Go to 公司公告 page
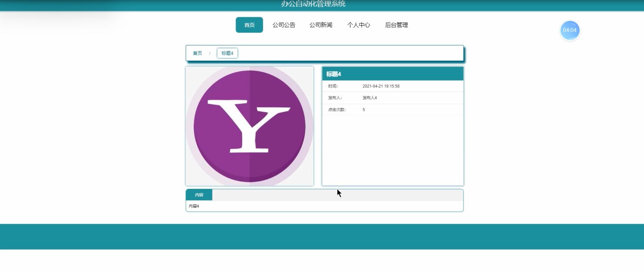 pyautogui.click(x=284, y=25)
